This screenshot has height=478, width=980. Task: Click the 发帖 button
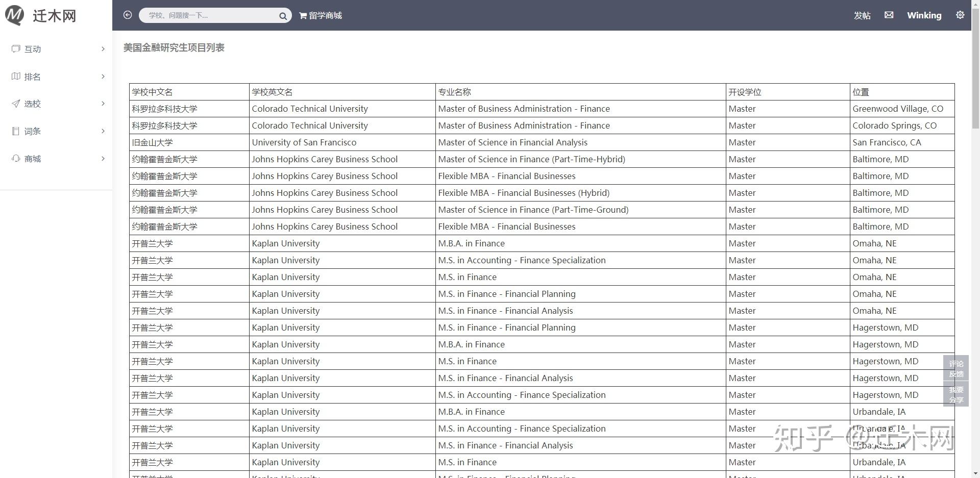click(x=862, y=15)
